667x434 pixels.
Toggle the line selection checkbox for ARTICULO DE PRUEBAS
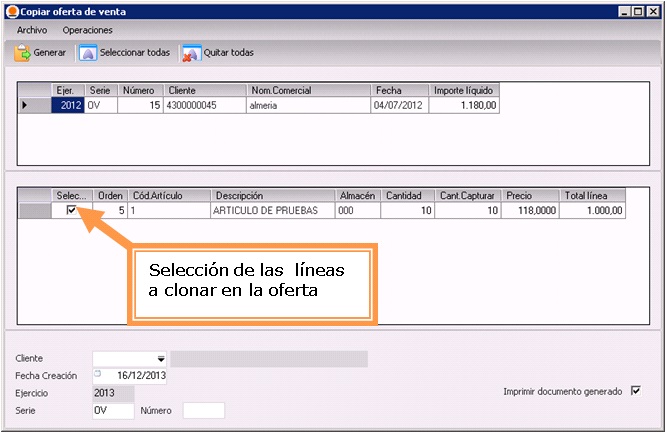pyautogui.click(x=70, y=211)
